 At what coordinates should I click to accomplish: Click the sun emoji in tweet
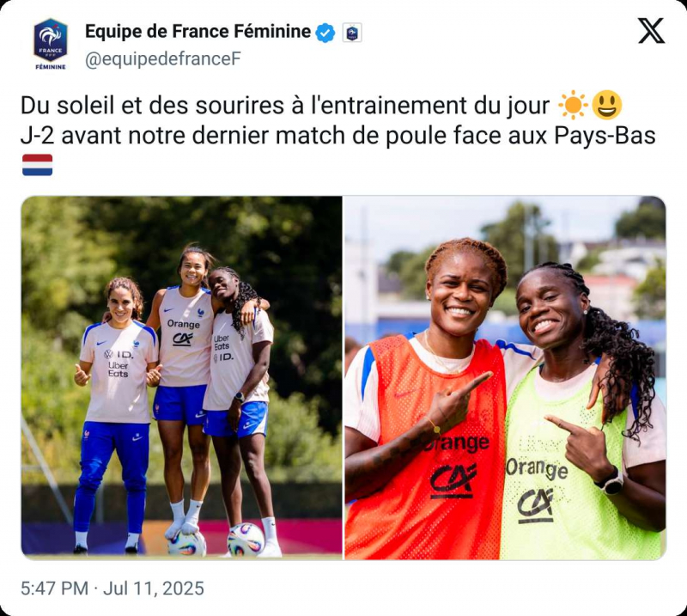pyautogui.click(x=573, y=105)
